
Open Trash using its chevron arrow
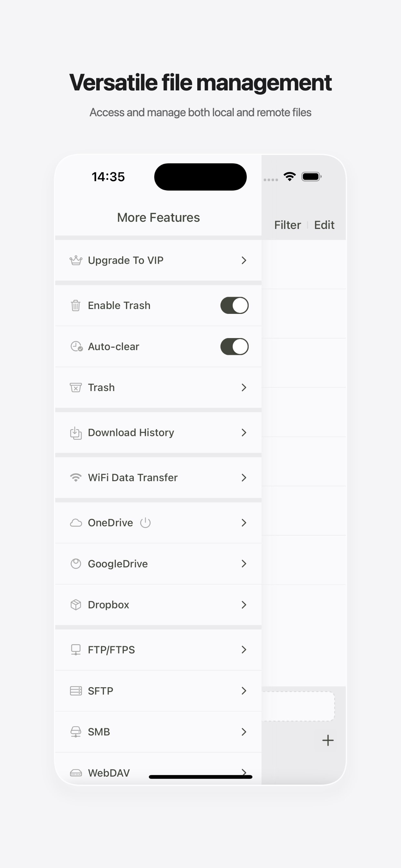[244, 388]
